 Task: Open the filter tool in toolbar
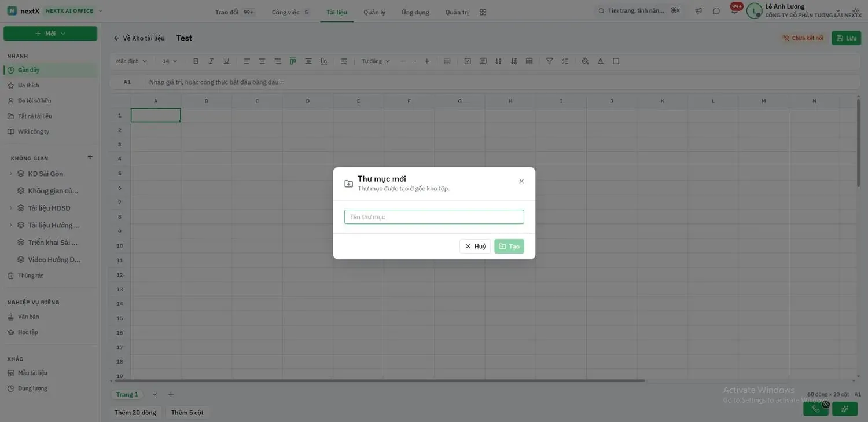coord(550,61)
